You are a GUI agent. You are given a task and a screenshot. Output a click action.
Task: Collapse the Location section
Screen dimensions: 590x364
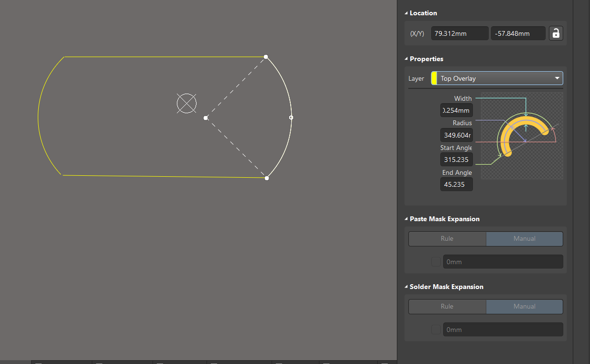click(x=406, y=13)
